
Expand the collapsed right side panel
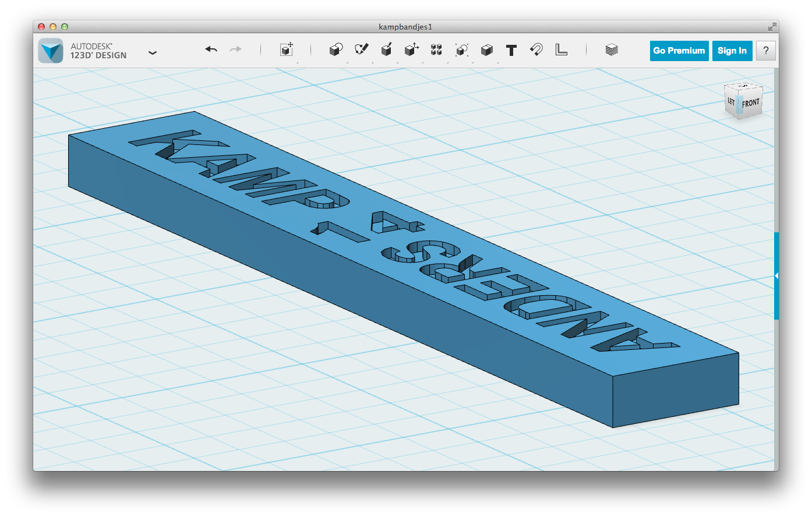pos(776,276)
